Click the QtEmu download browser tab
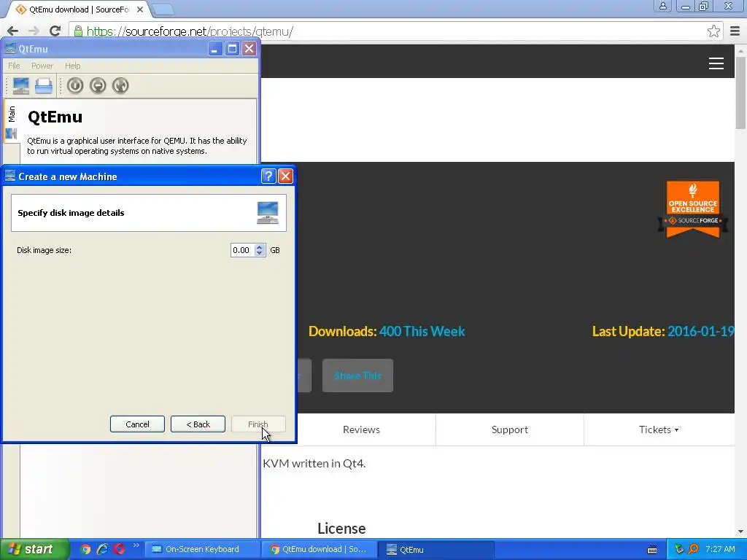The width and height of the screenshot is (747, 560). coord(79,9)
